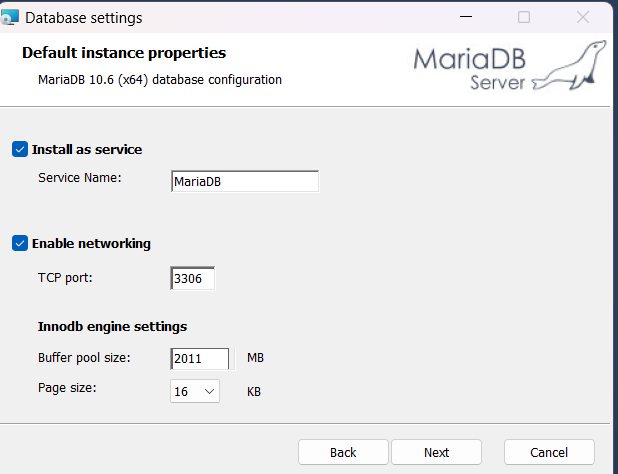Click the 'Page size:' label

(x=67, y=388)
